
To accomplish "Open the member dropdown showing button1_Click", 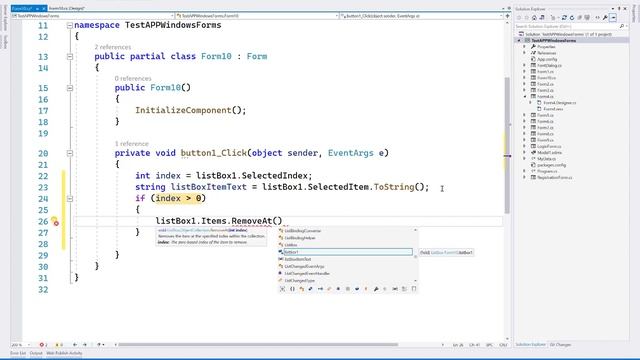I will click(422, 16).
